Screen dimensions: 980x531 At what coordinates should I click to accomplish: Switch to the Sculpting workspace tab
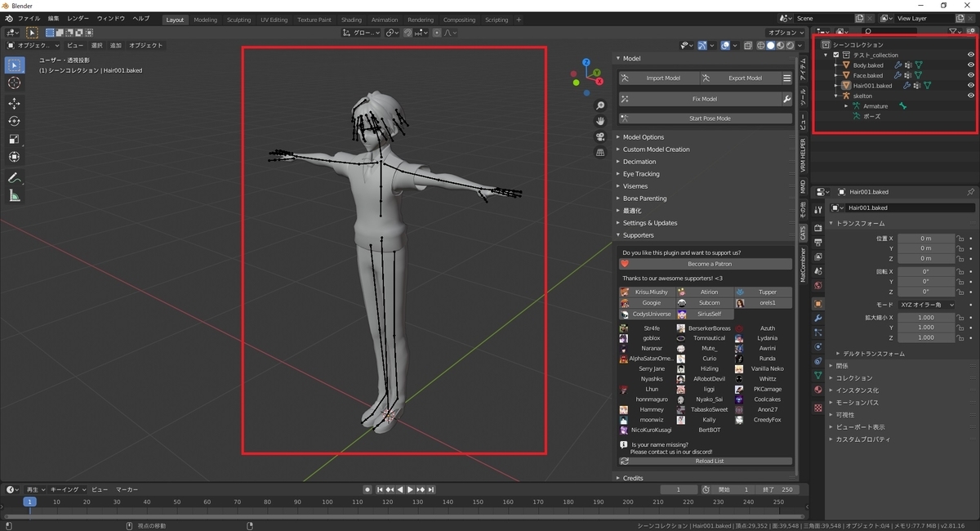239,20
